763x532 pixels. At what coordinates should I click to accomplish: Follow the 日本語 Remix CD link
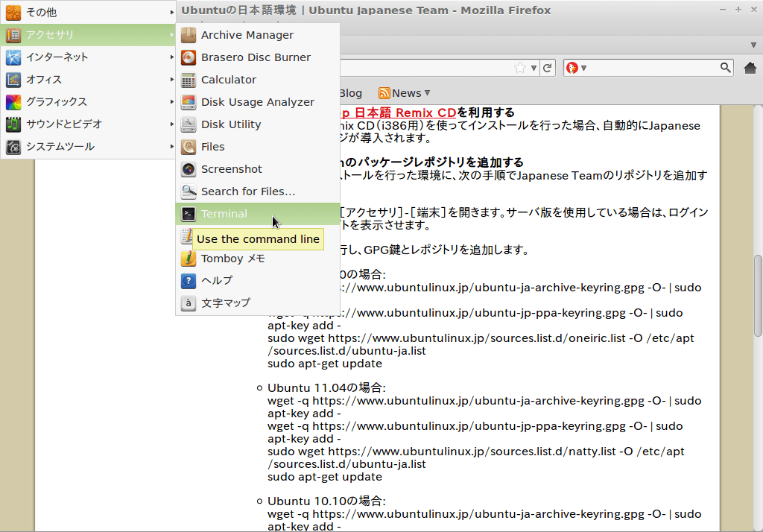[x=398, y=113]
